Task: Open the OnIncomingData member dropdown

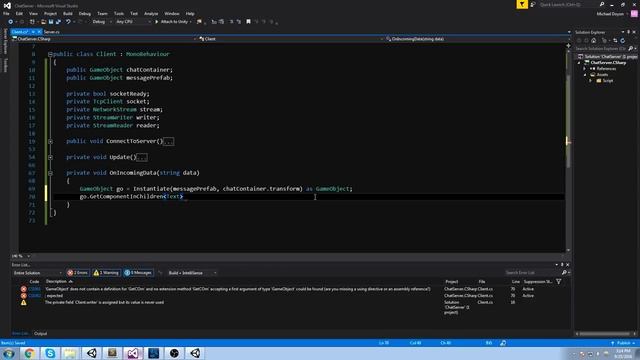Action: [477, 39]
